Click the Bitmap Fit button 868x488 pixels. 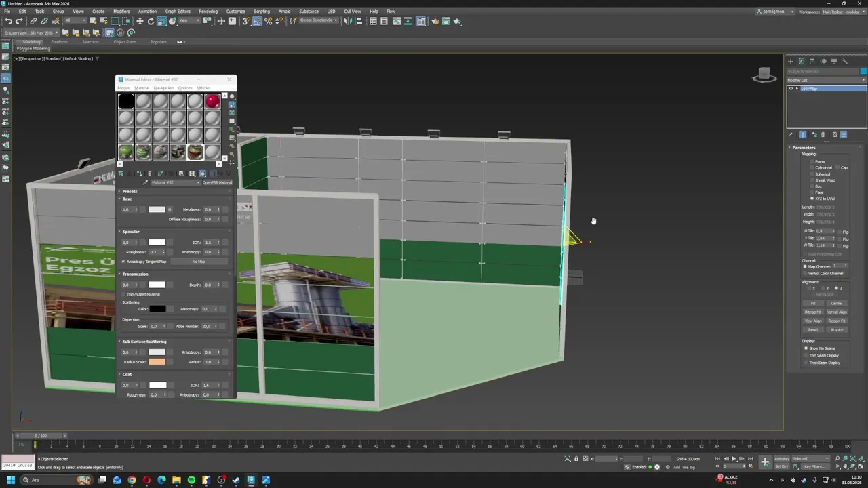tap(813, 312)
